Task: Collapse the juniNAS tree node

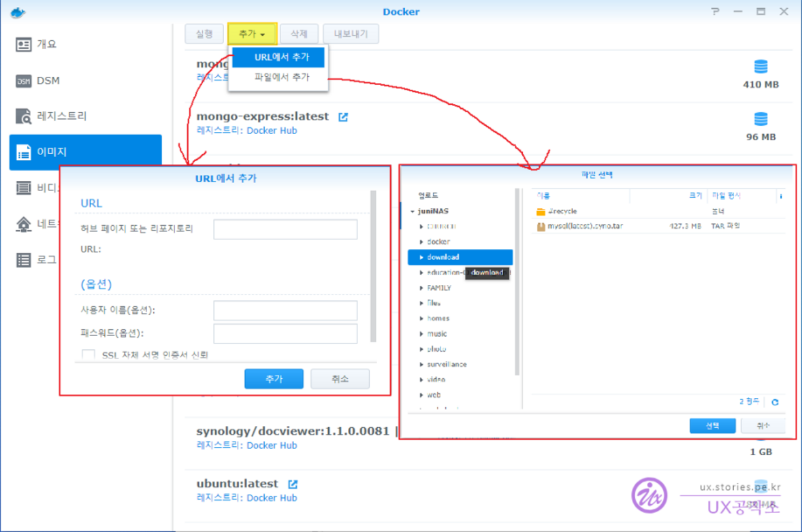Action: [413, 212]
